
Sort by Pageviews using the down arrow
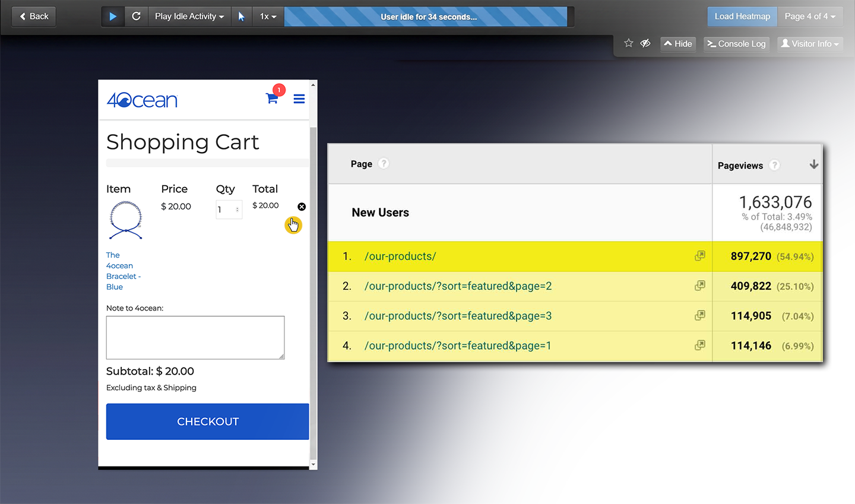coord(814,164)
